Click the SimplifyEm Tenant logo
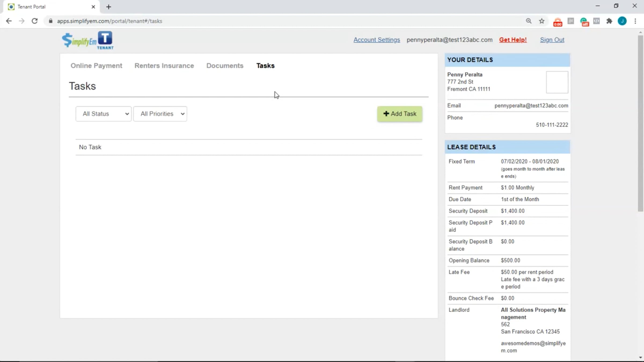644x362 pixels. [88, 40]
